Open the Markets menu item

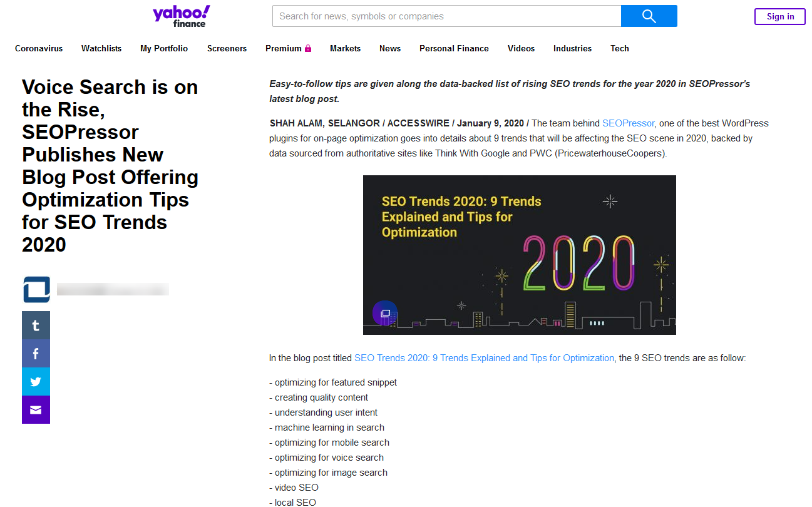click(346, 48)
